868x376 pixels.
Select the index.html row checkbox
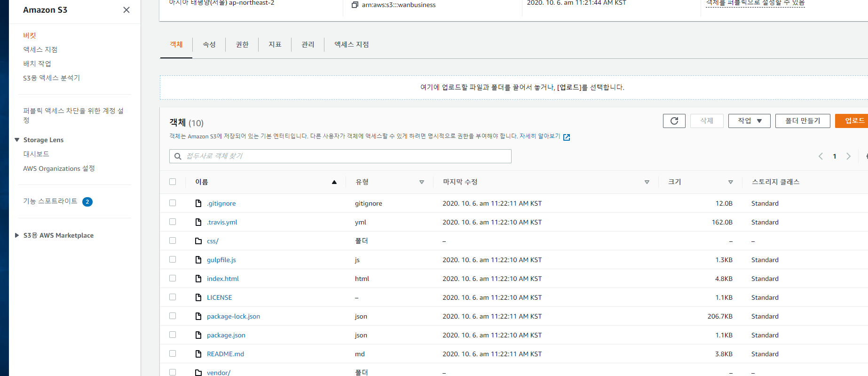[173, 278]
